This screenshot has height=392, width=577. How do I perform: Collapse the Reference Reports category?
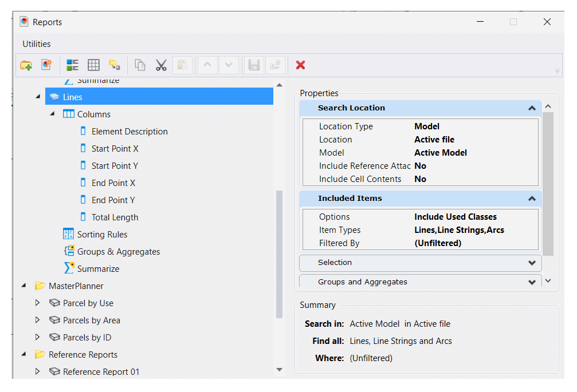[24, 354]
